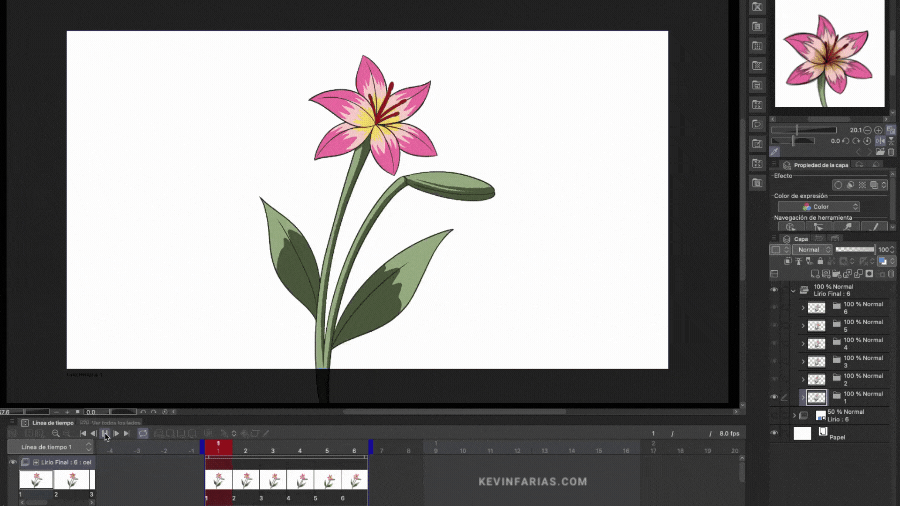Open the Color de expresión dropdown
Image resolution: width=900 pixels, height=506 pixels.
click(818, 207)
